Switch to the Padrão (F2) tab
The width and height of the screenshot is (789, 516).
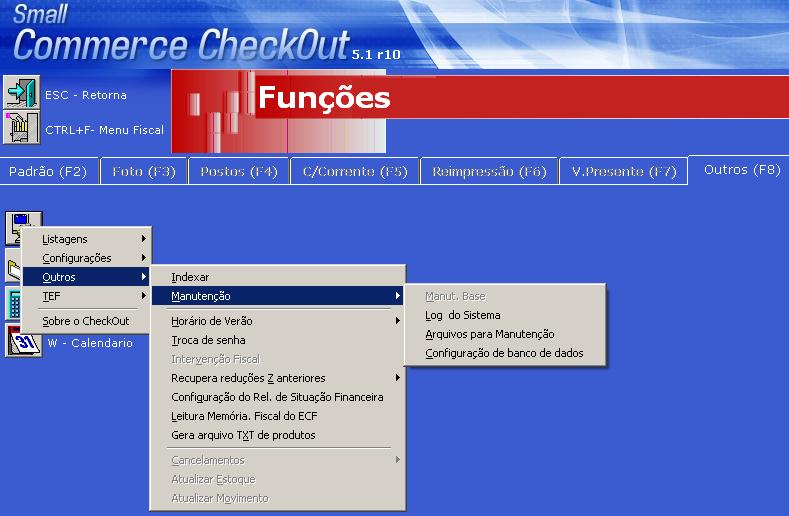[x=48, y=172]
